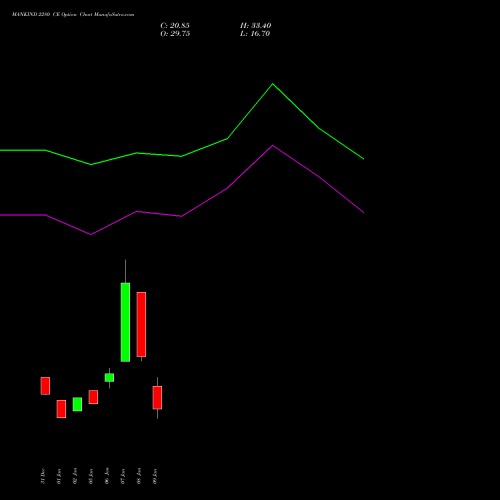
Task: Click the '02 Jan' date axis label
Action: [75, 476]
